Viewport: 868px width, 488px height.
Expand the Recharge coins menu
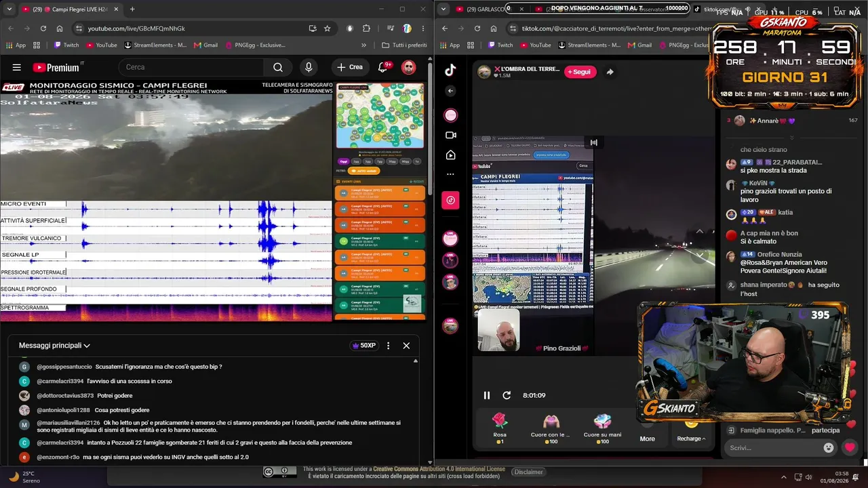tap(691, 439)
